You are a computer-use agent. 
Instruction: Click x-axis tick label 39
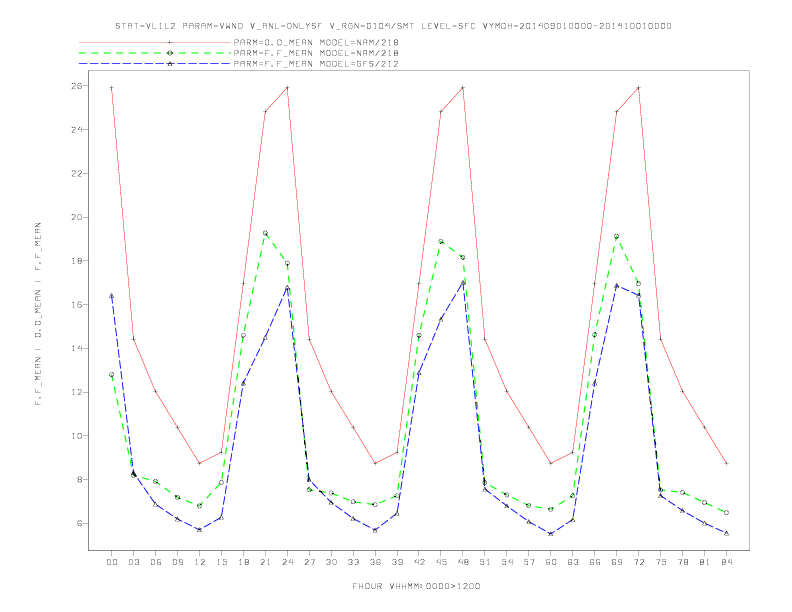pos(397,562)
